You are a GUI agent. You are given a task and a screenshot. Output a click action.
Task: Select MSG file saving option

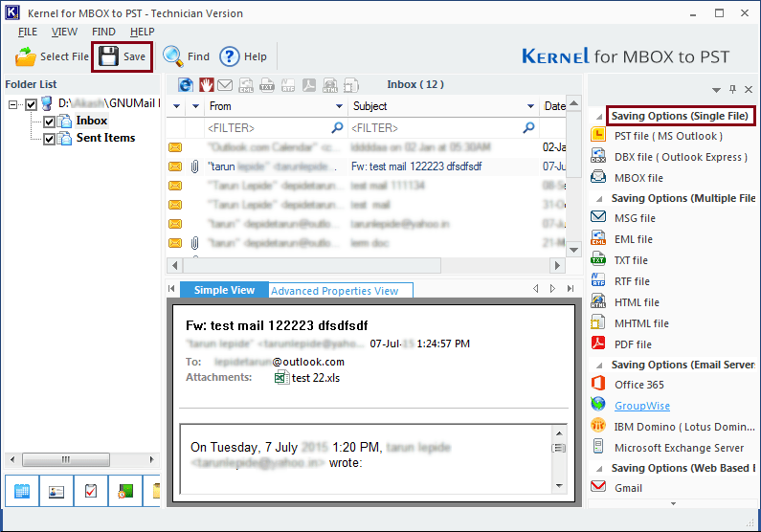coord(635,218)
